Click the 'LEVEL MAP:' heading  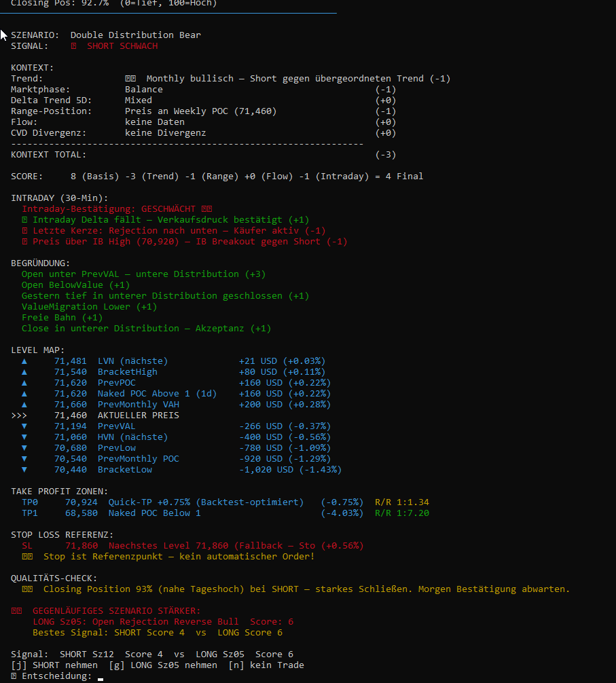(38, 350)
